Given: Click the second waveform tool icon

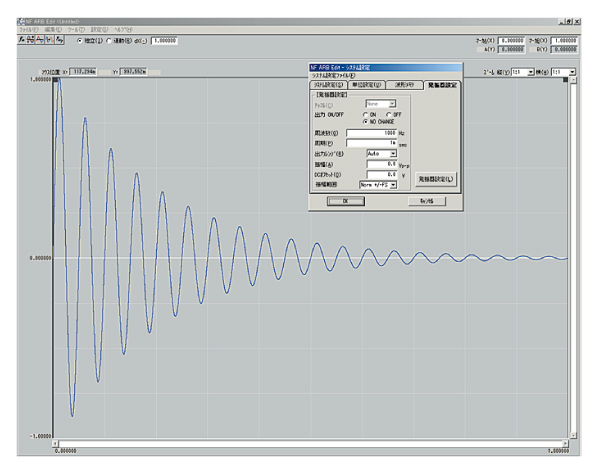Looking at the screenshot, I should tap(29, 40).
